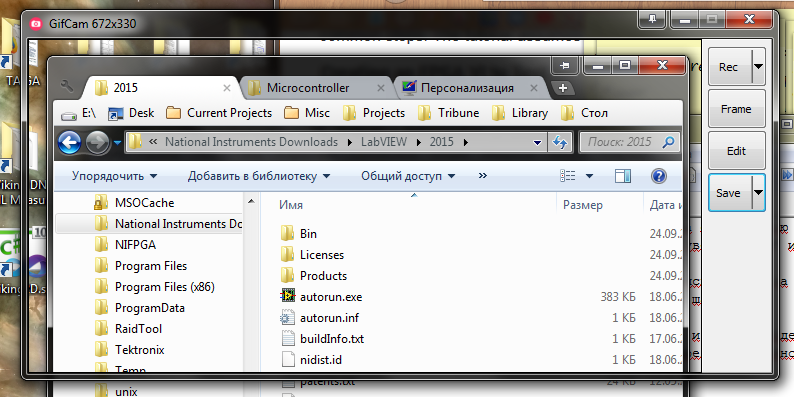Screen dimensions: 794x397
Task: Open the Добавить в библиотеку menu
Action: point(259,176)
